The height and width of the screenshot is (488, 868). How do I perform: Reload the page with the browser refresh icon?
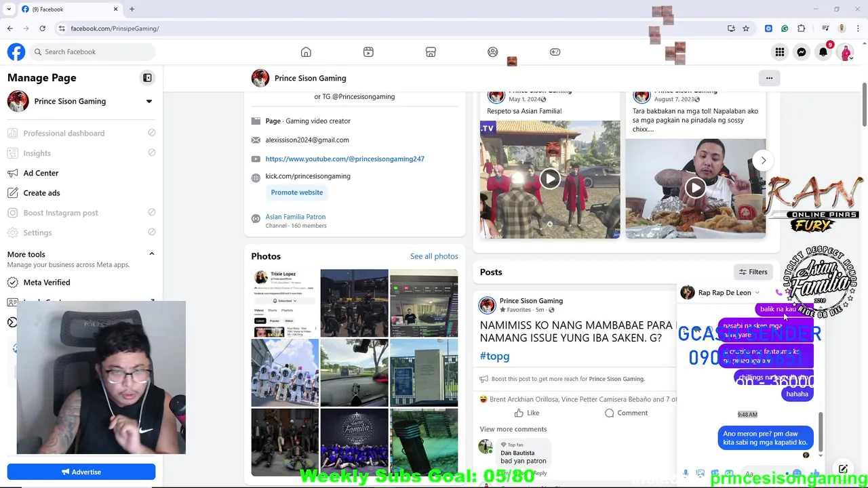(x=42, y=28)
